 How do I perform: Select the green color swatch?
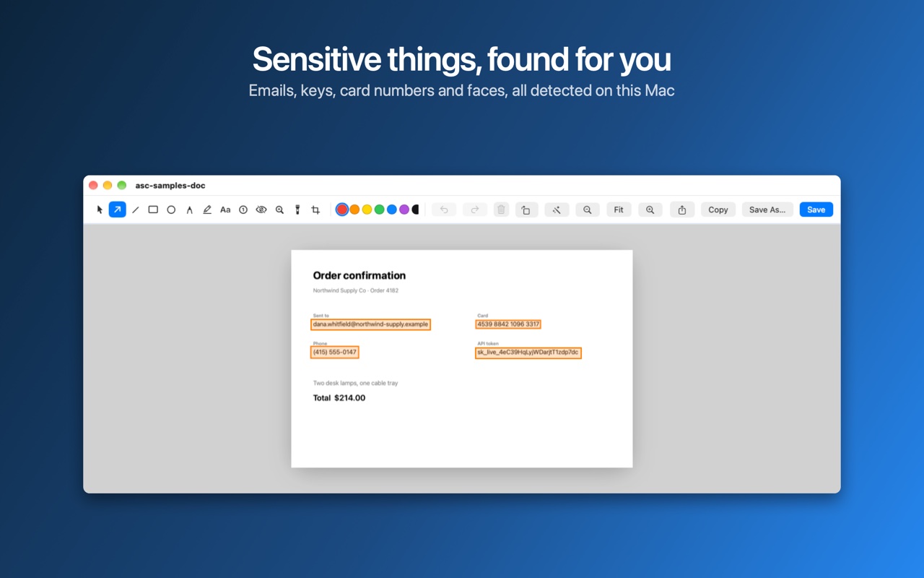pyautogui.click(x=379, y=210)
